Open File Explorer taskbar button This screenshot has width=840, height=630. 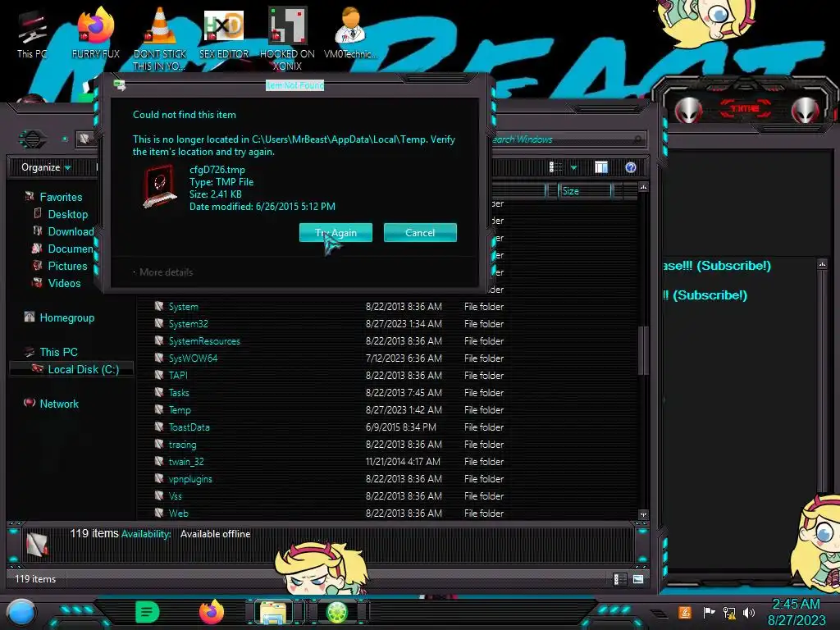click(273, 613)
